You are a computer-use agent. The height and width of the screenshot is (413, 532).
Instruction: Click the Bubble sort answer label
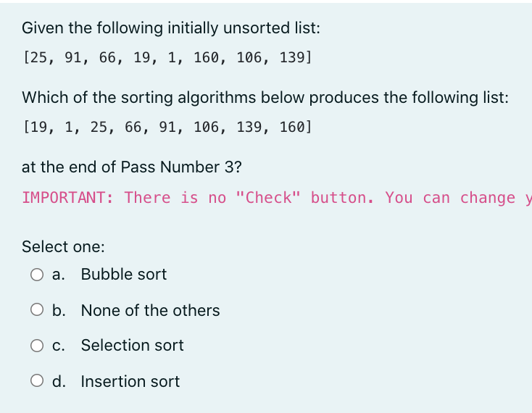[x=124, y=274]
